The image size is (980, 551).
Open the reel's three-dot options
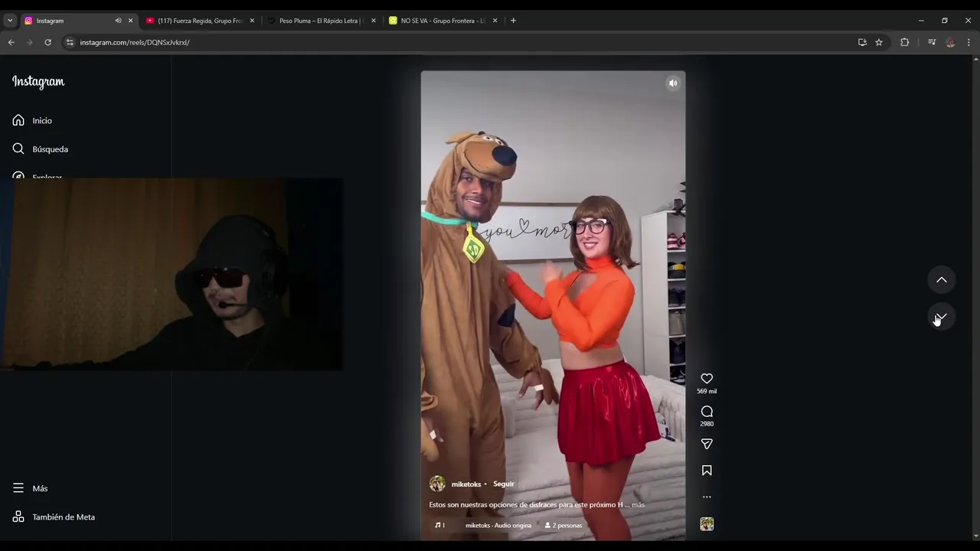[x=707, y=497]
